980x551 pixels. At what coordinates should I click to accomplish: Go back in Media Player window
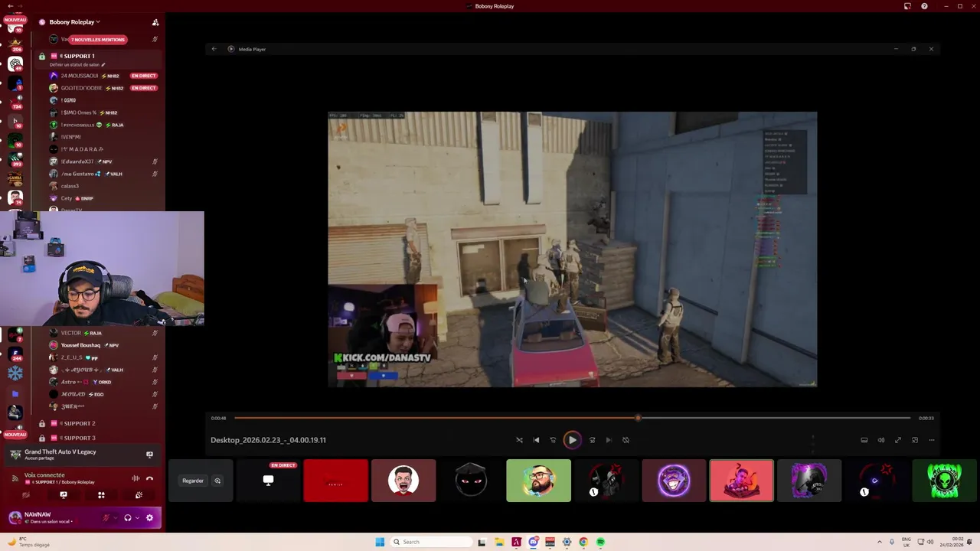[214, 49]
